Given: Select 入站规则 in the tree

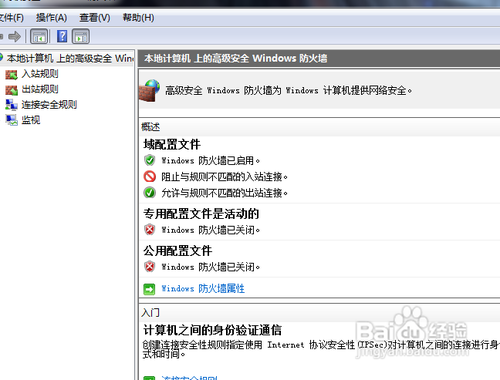Looking at the screenshot, I should point(40,74).
